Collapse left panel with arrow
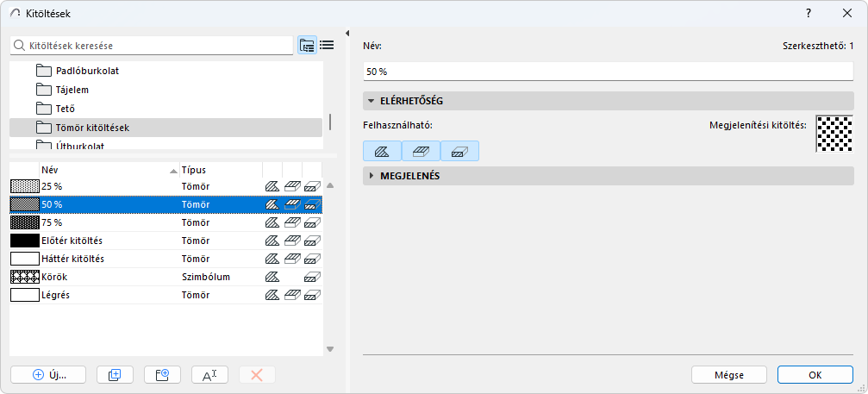 (347, 34)
